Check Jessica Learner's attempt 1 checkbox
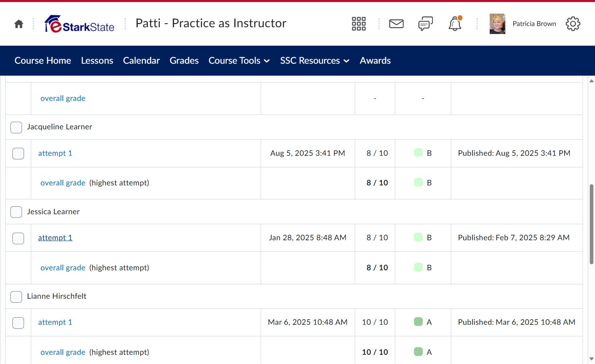 click(x=18, y=238)
